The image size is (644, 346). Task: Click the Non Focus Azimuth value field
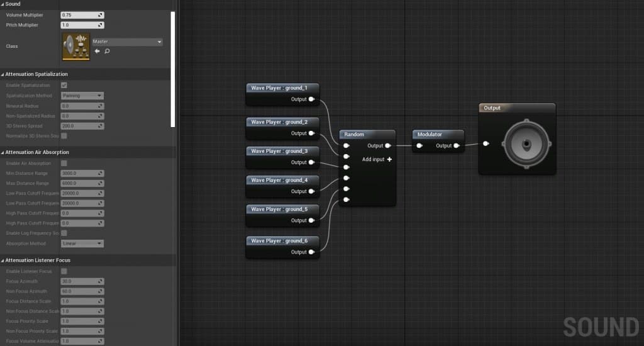82,291
